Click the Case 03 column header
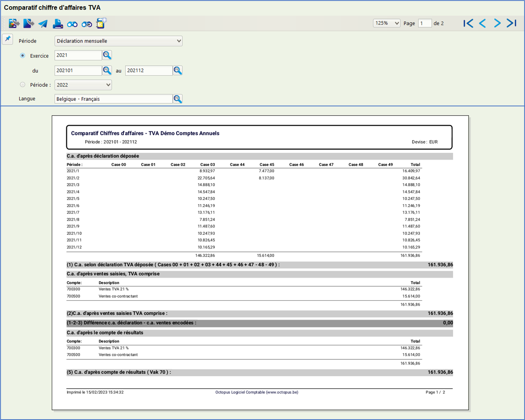 click(208, 165)
